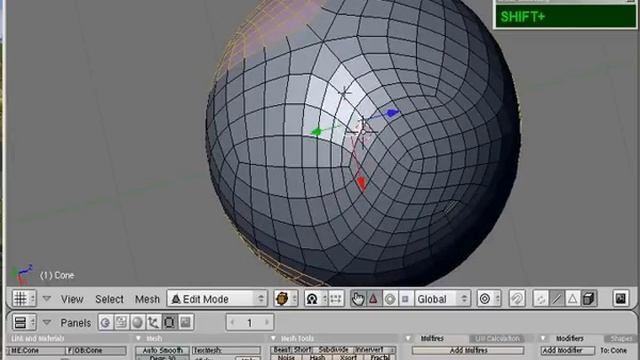
Task: Click the current frame field showing 1
Action: 250,322
